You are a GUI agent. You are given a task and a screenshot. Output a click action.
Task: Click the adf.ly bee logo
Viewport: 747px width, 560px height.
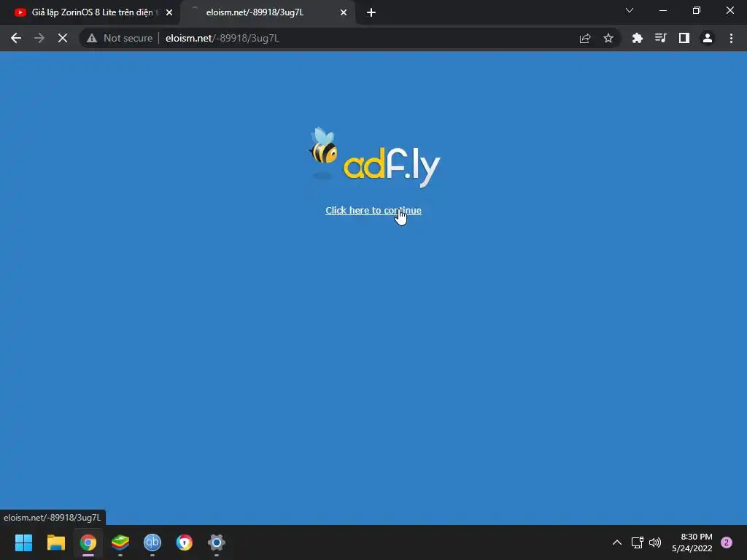click(x=374, y=157)
